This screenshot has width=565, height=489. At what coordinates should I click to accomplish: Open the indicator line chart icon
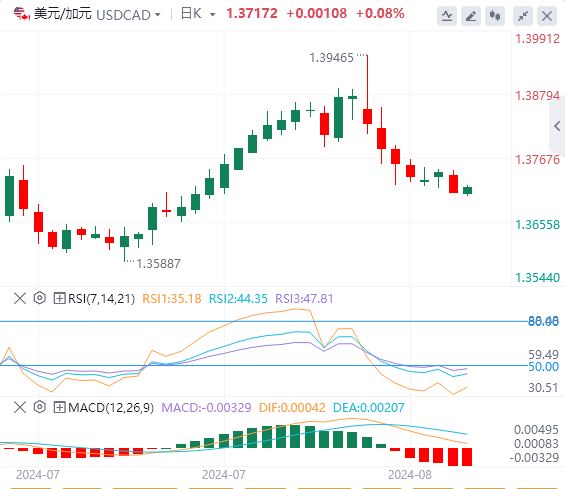click(x=447, y=16)
